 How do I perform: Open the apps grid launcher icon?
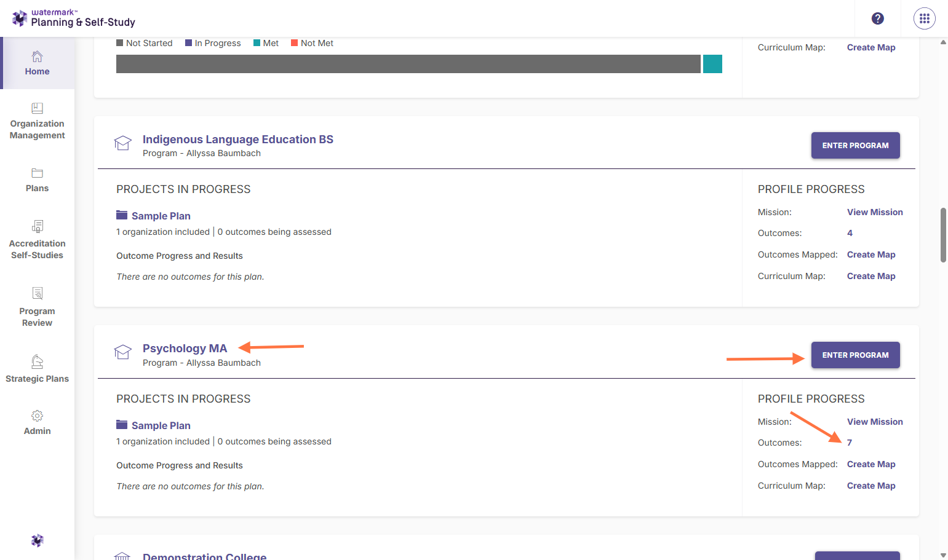tap(924, 18)
